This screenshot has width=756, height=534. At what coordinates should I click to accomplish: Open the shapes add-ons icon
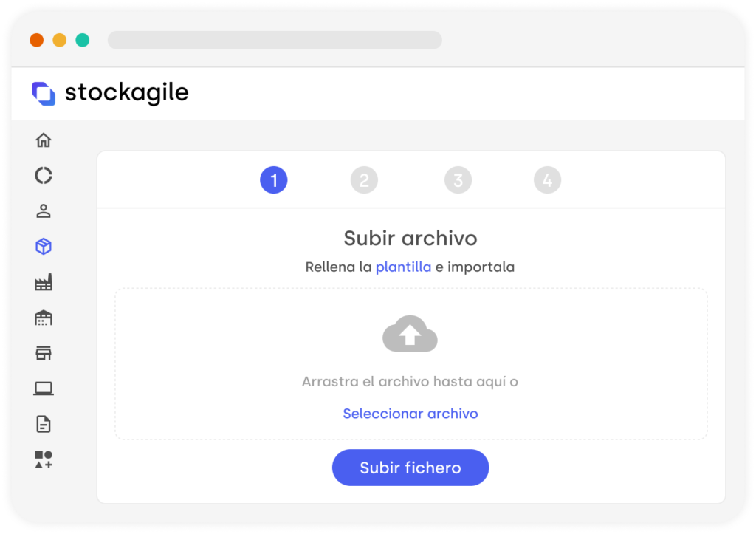[44, 459]
